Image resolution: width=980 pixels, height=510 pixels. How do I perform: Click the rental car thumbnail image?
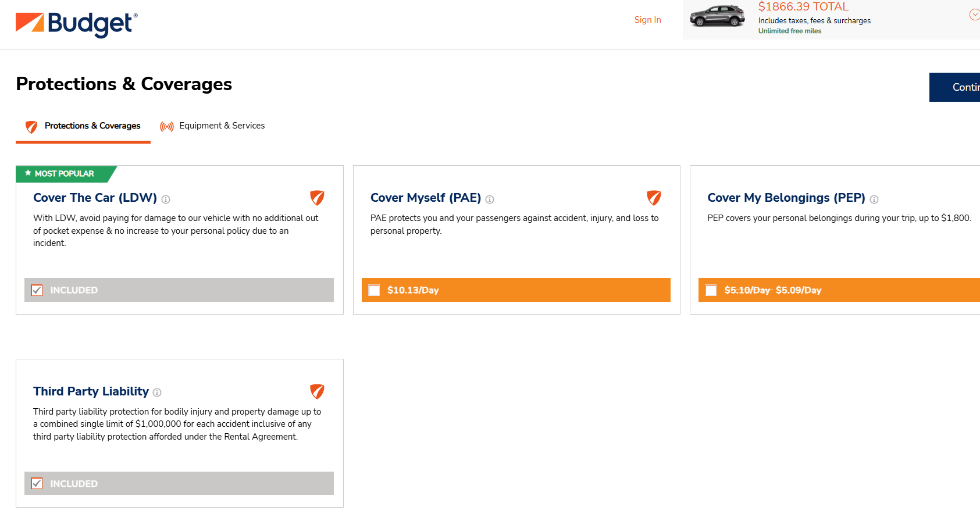coord(717,16)
